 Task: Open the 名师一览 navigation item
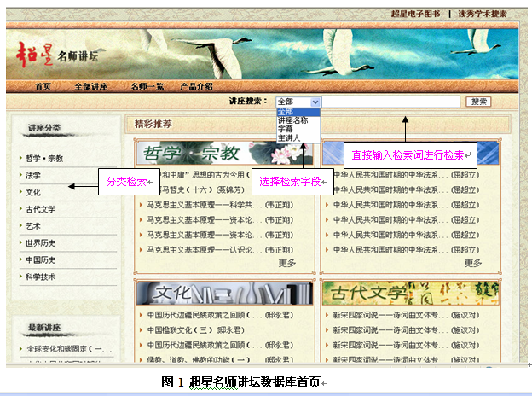pyautogui.click(x=147, y=86)
